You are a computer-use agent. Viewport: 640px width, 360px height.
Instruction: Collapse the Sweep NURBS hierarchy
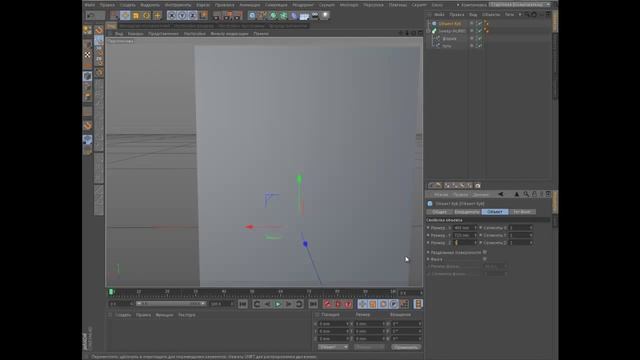point(428,31)
